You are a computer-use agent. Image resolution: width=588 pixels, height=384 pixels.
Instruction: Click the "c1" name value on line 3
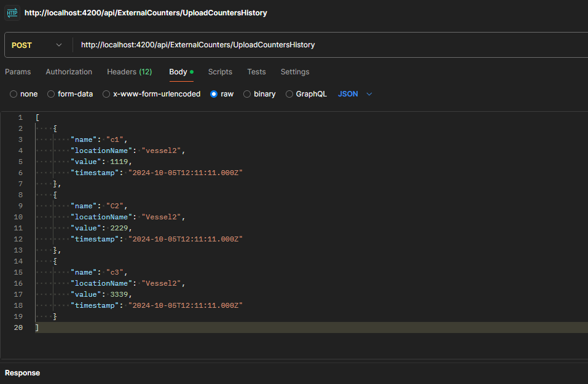pyautogui.click(x=115, y=139)
